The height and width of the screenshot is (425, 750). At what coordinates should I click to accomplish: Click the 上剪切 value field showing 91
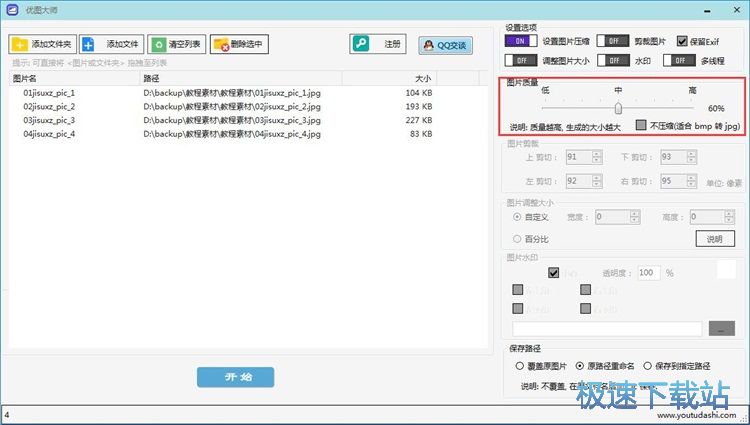tap(579, 157)
